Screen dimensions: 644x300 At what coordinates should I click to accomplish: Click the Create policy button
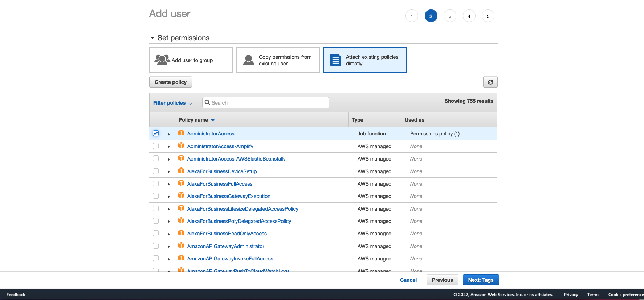(x=171, y=82)
